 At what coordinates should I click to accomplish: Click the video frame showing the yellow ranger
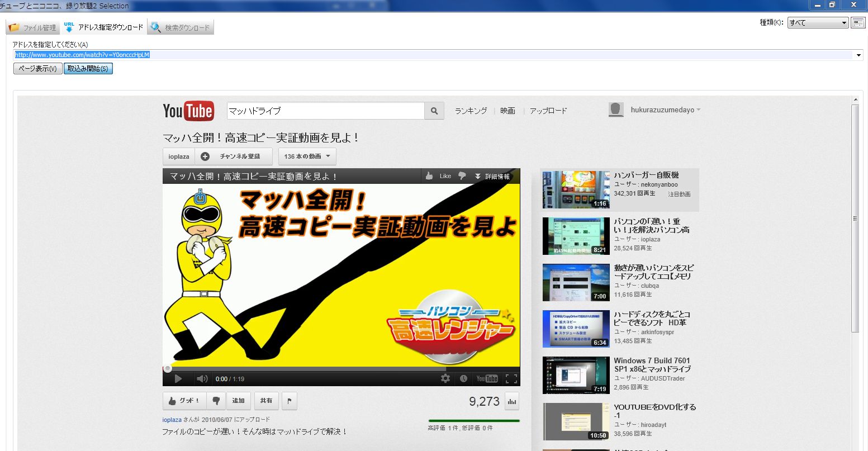341,275
